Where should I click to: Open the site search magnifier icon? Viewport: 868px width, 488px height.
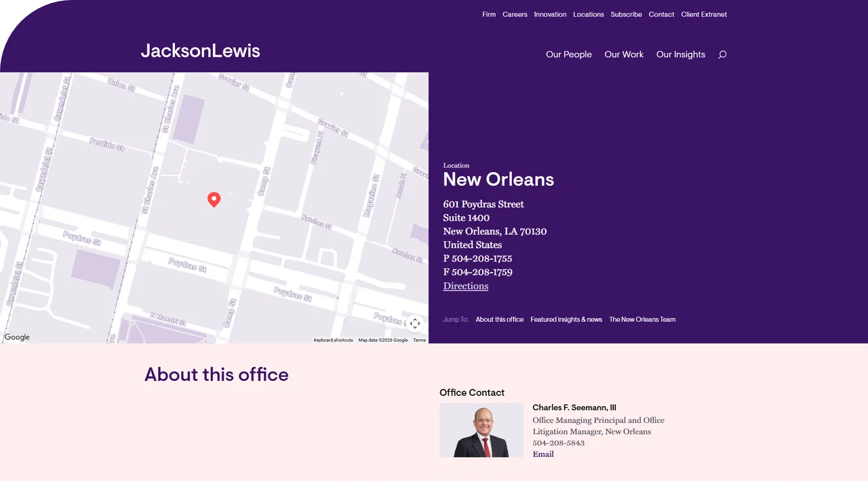(722, 54)
